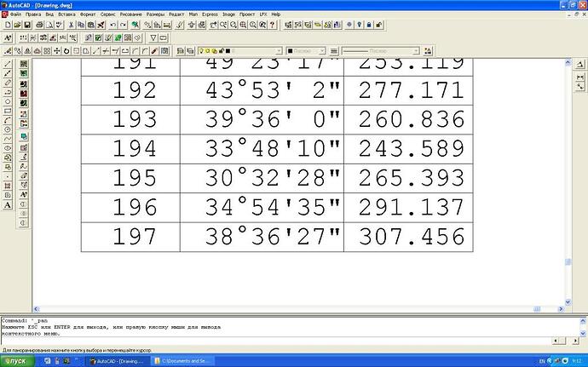Viewport: 588px width, 367px height.
Task: Click the Open file folder icon
Action: point(17,25)
